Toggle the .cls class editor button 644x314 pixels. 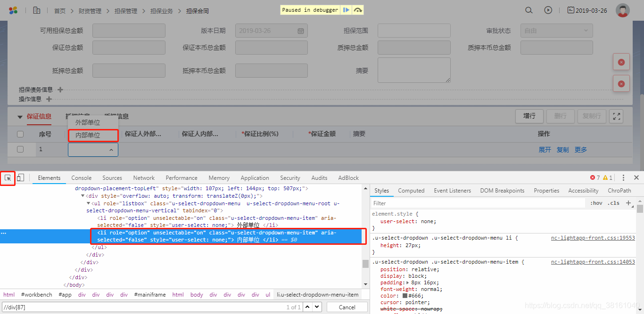click(x=614, y=203)
